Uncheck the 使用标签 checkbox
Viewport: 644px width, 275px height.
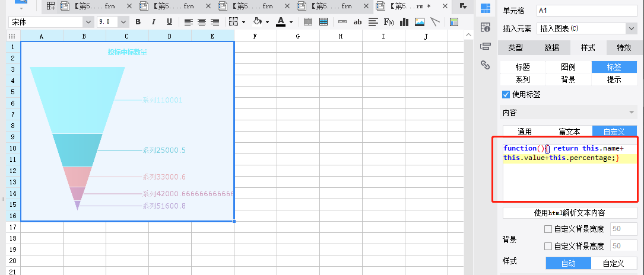pyautogui.click(x=506, y=95)
